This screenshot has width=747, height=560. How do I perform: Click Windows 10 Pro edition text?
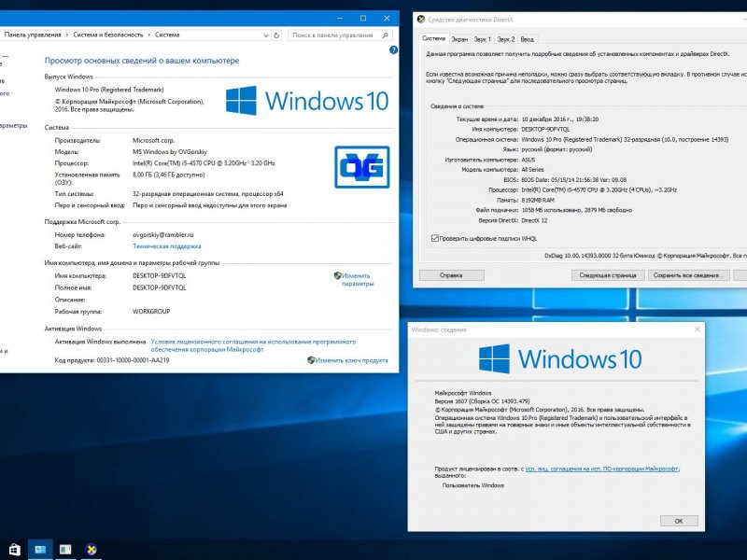pyautogui.click(x=109, y=90)
